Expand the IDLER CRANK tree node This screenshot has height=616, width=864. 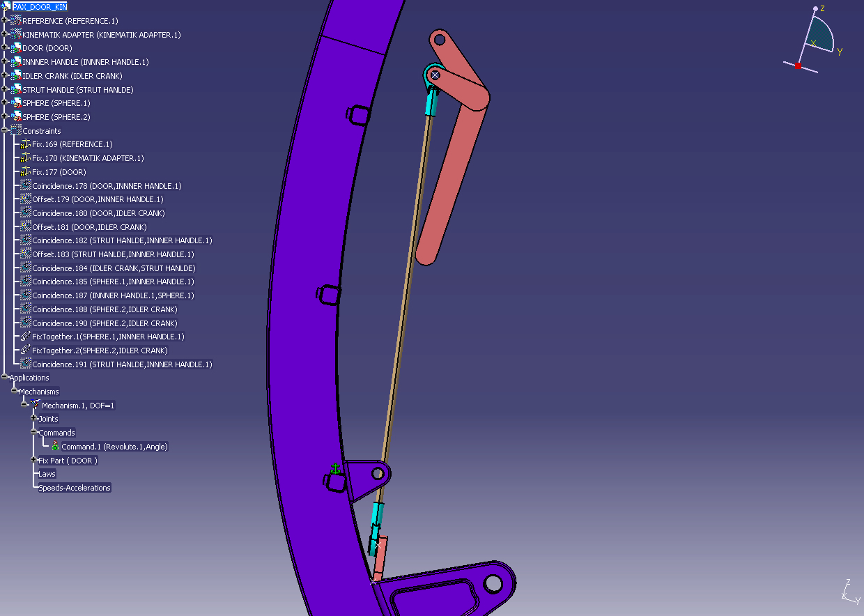tap(5, 75)
